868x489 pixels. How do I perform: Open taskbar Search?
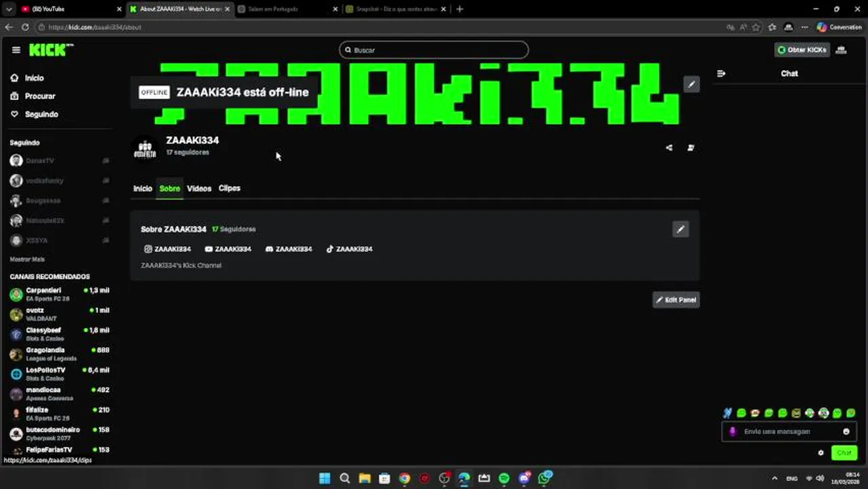[x=344, y=478]
